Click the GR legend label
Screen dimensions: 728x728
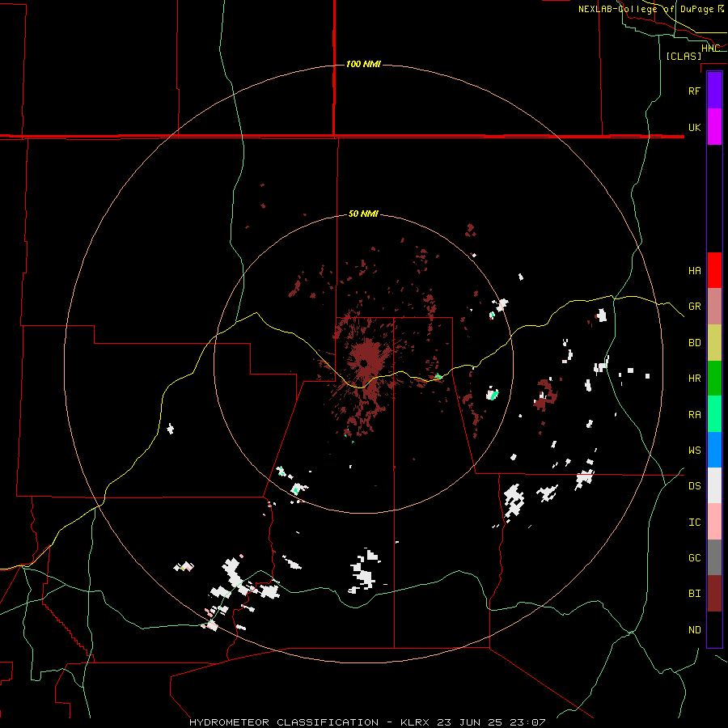(x=694, y=307)
